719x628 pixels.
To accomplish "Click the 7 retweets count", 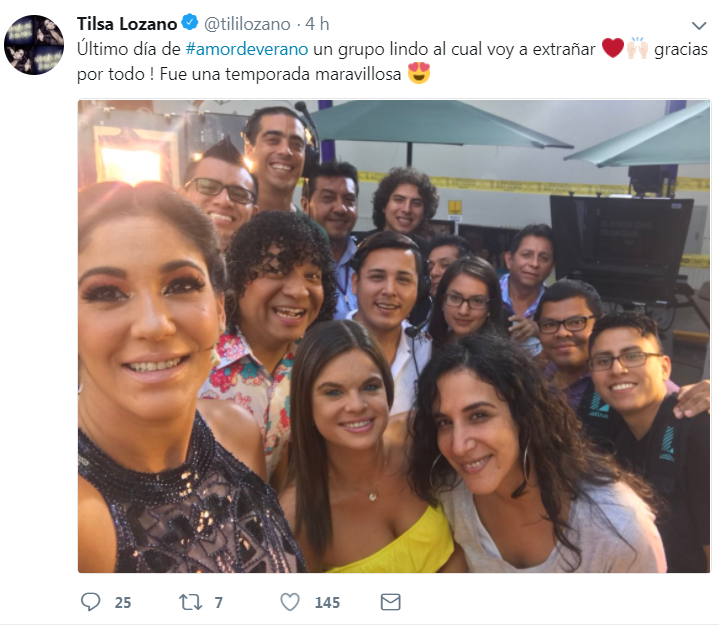I will (x=219, y=602).
